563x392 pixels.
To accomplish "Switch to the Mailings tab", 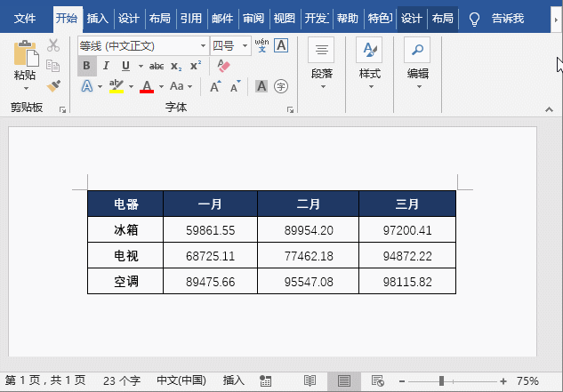I will (x=222, y=19).
